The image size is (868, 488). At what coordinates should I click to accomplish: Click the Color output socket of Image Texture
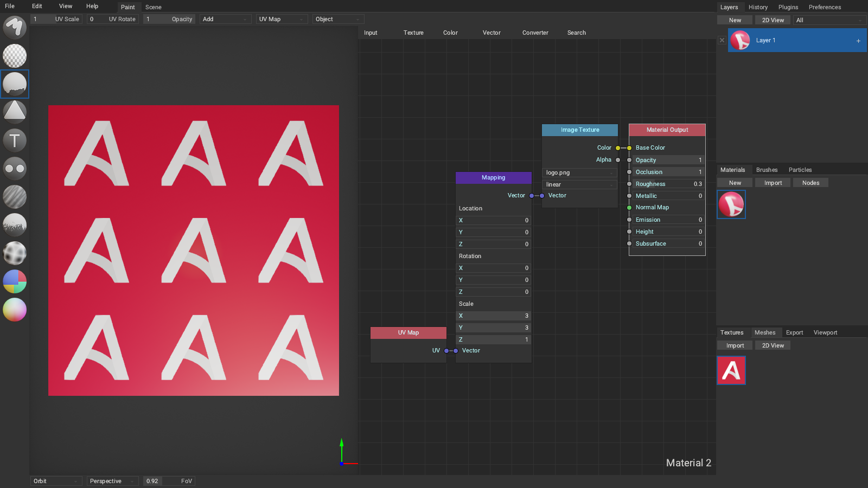[618, 148]
